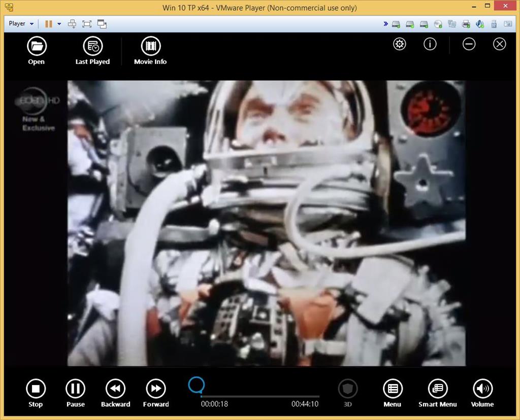520x420 pixels.
Task: Open the VMware window system menu icon
Action: pyautogui.click(x=9, y=7)
